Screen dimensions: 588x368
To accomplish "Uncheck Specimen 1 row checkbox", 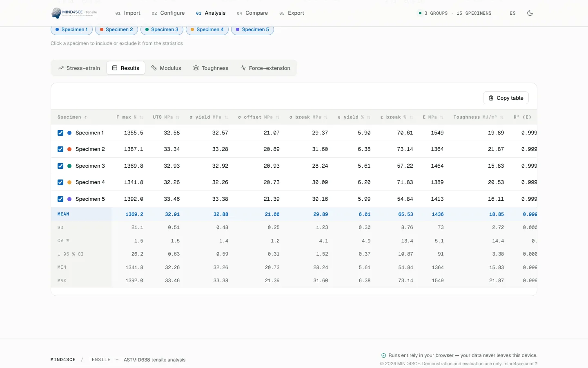I will [60, 133].
